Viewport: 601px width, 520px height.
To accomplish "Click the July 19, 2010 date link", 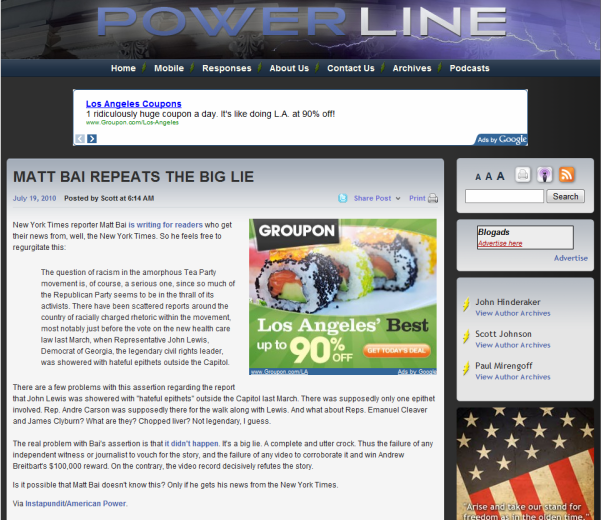I will (x=34, y=198).
